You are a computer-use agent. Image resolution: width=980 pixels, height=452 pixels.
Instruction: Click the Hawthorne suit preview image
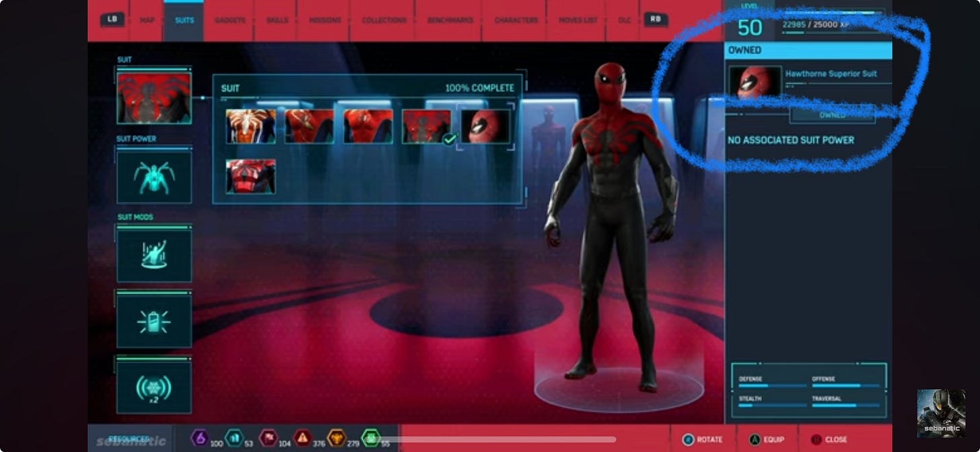tap(755, 83)
